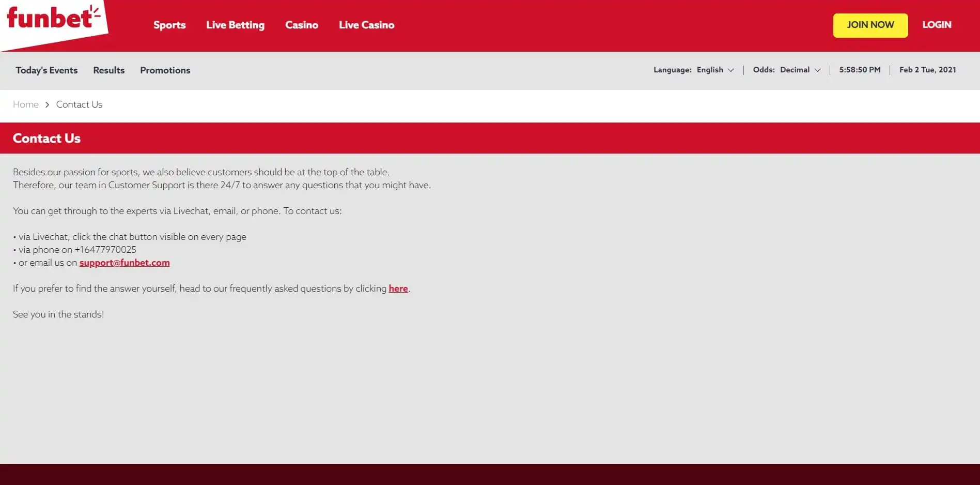980x485 pixels.
Task: Expand the Language English dropdown
Action: [715, 70]
